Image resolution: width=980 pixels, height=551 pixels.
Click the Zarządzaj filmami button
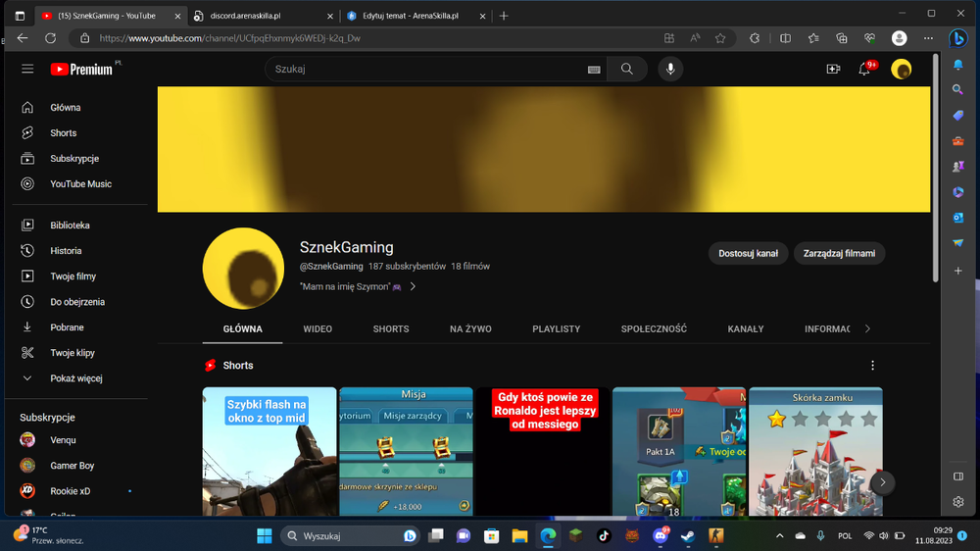(x=840, y=253)
